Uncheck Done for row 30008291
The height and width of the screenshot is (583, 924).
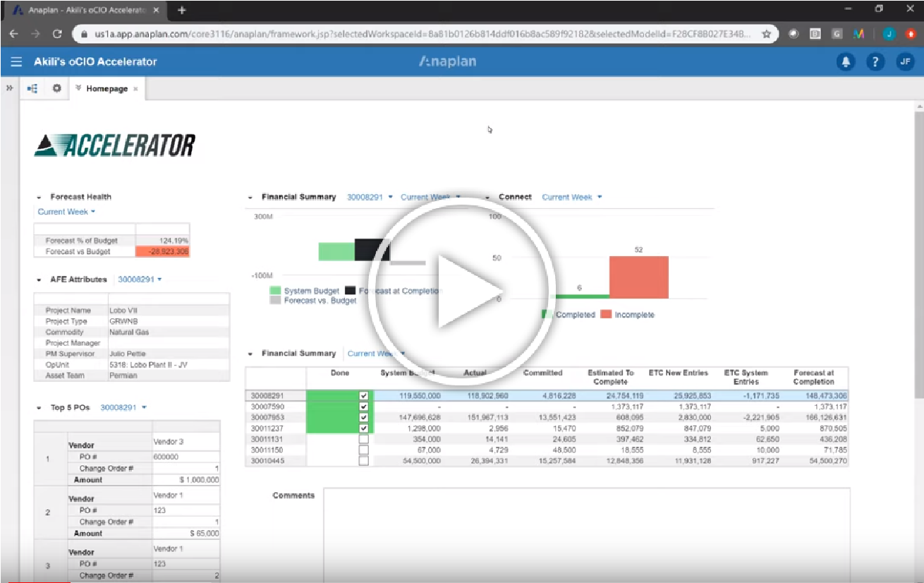tap(364, 396)
